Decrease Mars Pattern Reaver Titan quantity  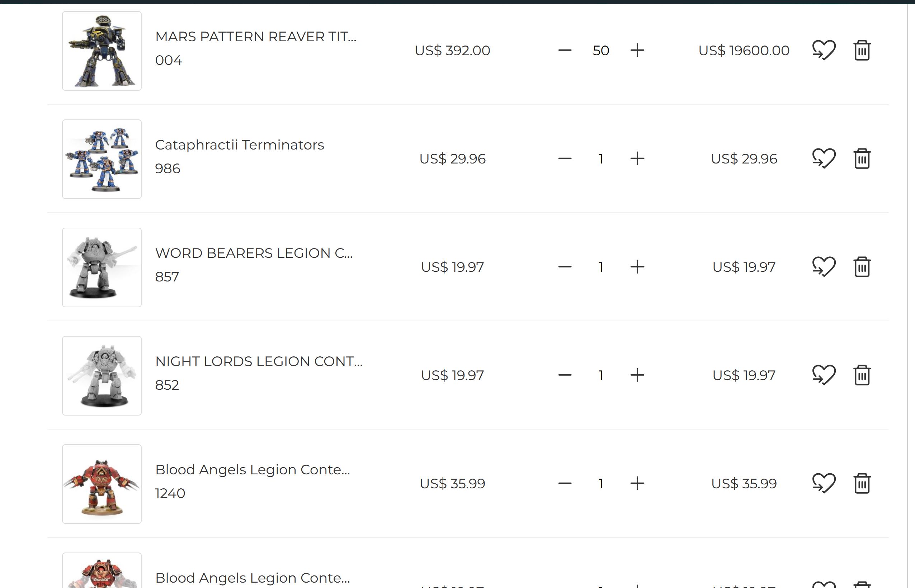(x=565, y=51)
